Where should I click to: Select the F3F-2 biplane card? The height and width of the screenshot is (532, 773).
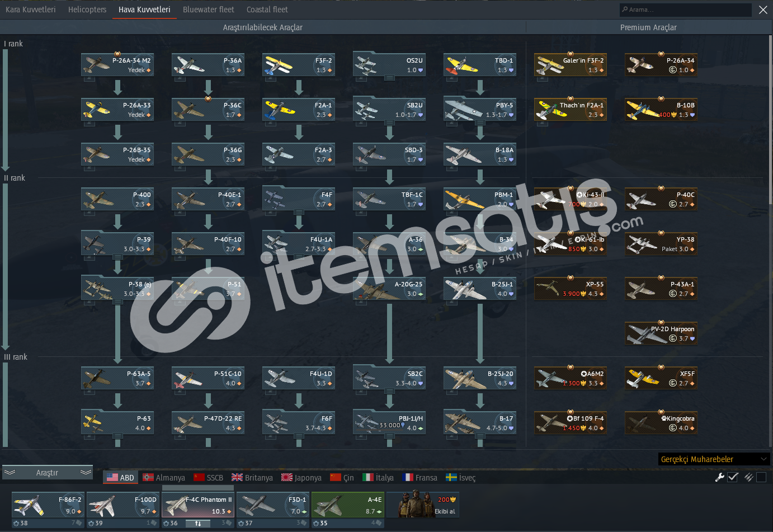(x=299, y=65)
